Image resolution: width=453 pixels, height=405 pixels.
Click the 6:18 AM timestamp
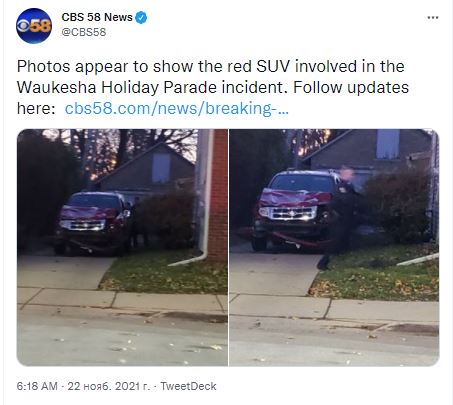37,386
